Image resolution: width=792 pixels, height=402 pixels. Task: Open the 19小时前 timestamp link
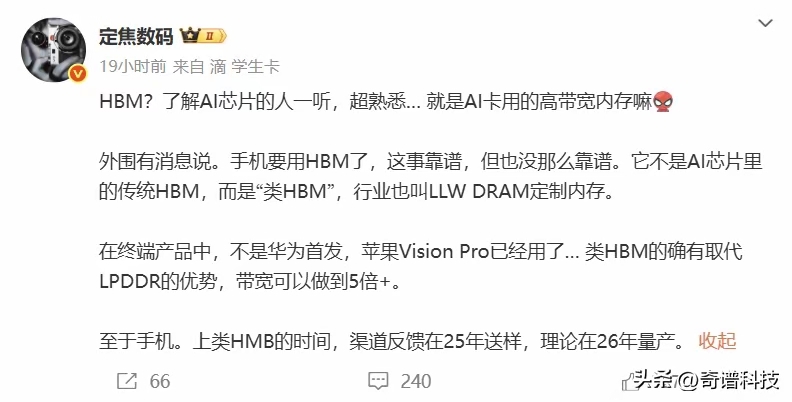[132, 66]
